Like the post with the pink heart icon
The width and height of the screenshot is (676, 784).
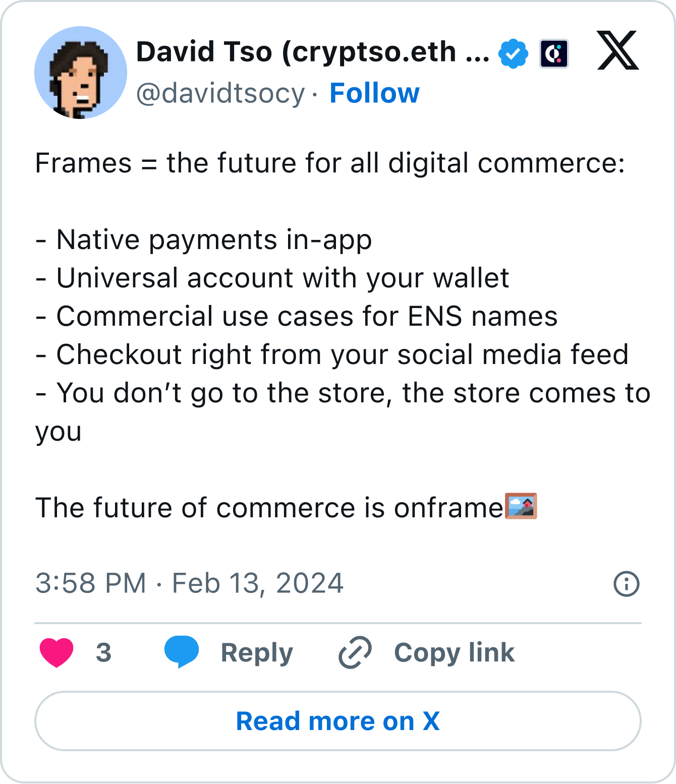click(57, 652)
